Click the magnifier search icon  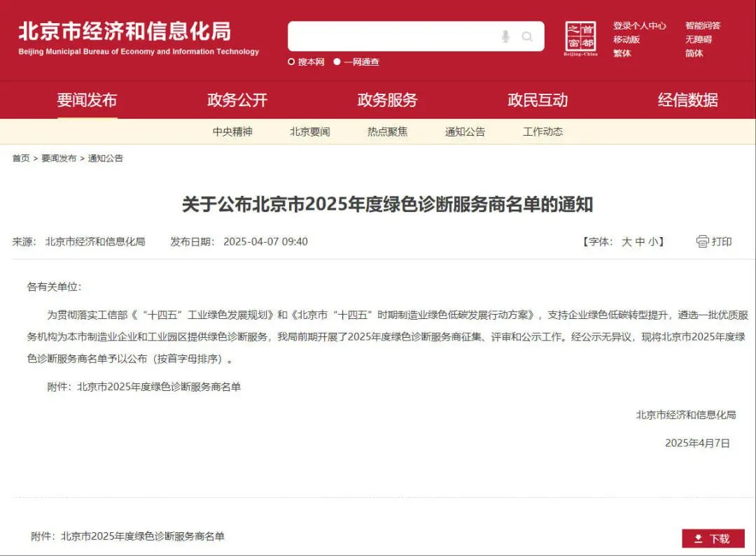pos(527,36)
